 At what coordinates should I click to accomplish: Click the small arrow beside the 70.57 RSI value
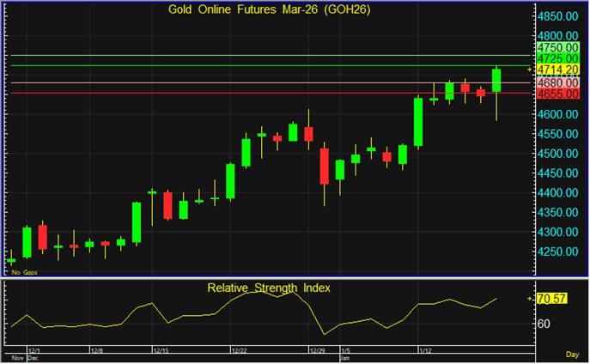pos(529,298)
